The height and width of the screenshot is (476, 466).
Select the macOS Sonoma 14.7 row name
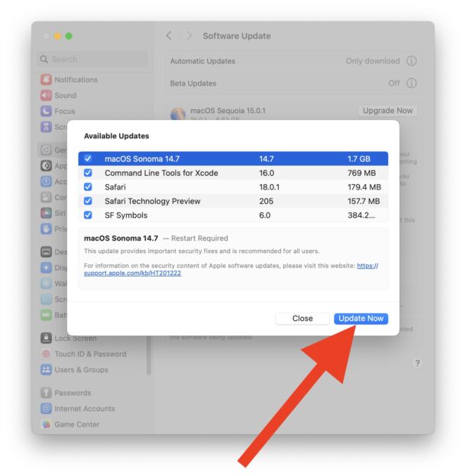(142, 159)
